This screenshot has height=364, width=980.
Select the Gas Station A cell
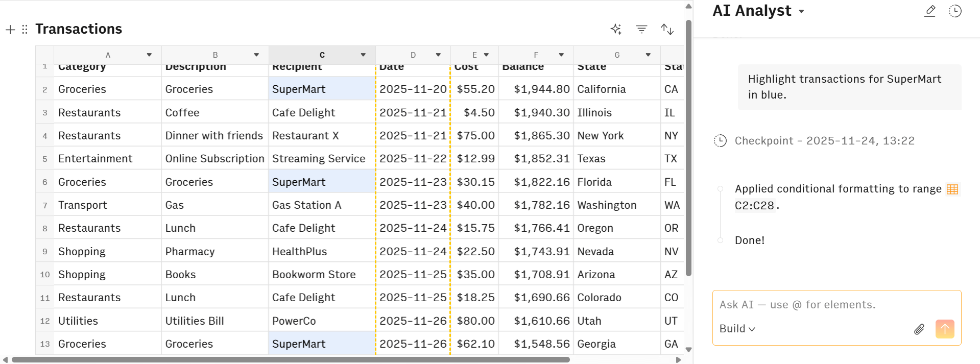click(322, 205)
